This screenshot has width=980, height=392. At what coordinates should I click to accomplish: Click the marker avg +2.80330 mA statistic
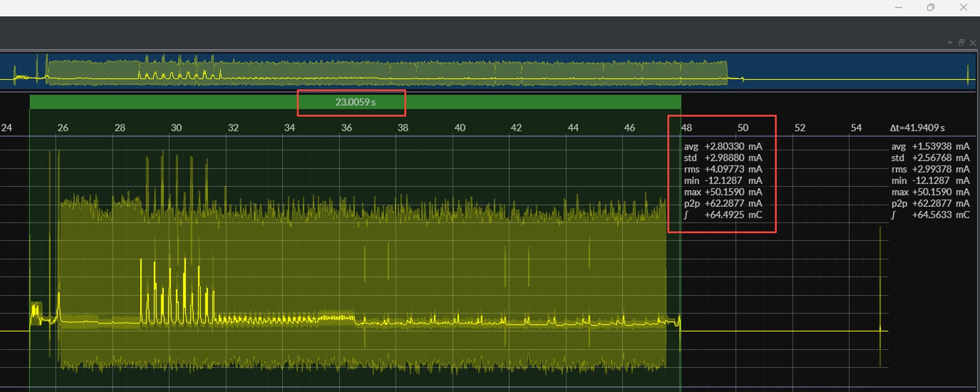[x=723, y=146]
